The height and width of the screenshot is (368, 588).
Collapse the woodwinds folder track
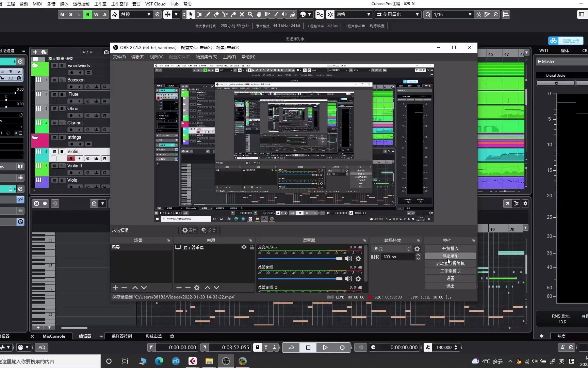coord(35,65)
